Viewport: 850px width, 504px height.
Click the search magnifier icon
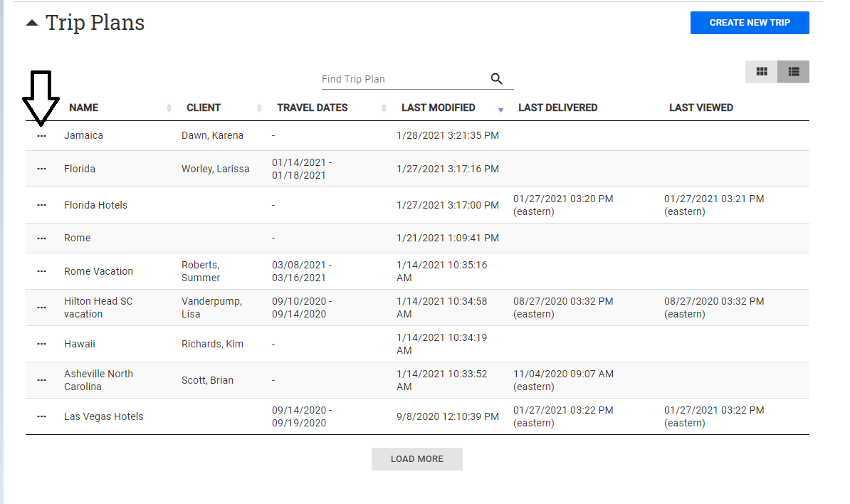497,79
